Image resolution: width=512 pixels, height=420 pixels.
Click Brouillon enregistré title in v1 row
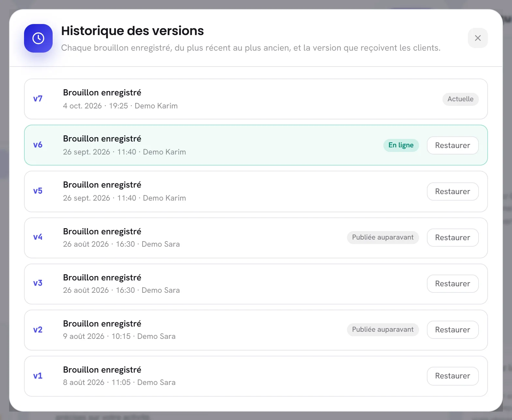(102, 370)
